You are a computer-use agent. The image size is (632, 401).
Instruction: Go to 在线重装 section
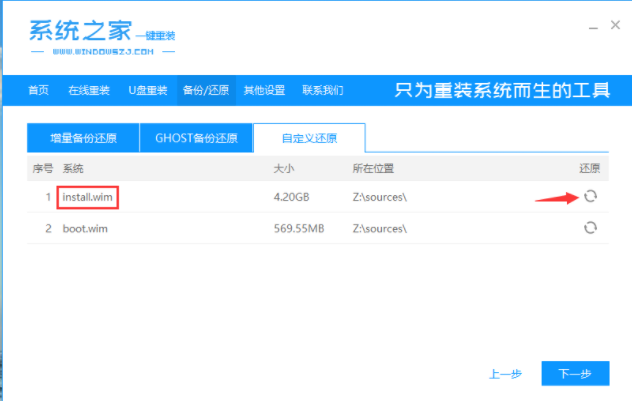coord(88,91)
